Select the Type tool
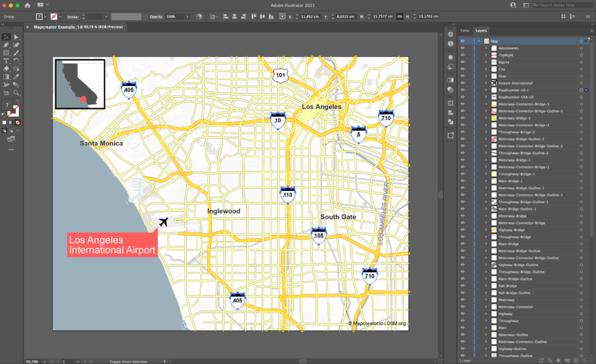596x364 pixels. [6, 60]
